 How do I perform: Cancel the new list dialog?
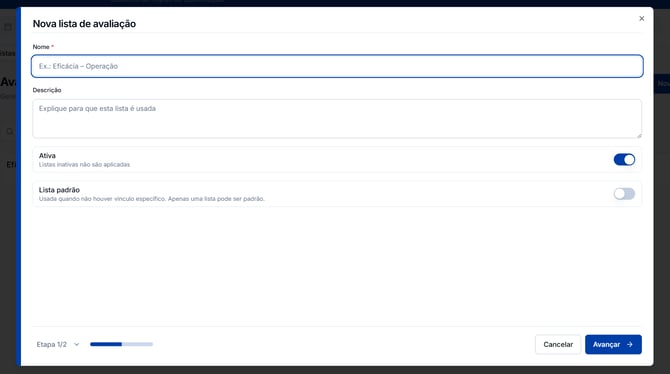558,344
